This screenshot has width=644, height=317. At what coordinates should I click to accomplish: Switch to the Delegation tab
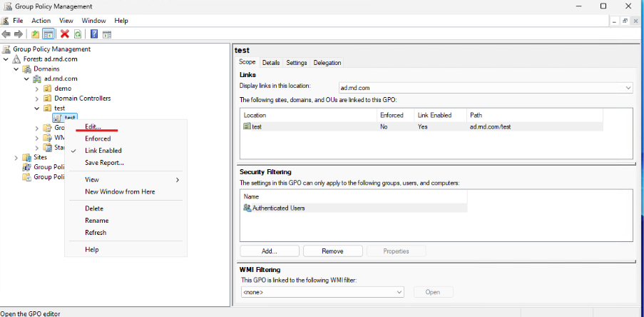coord(327,63)
